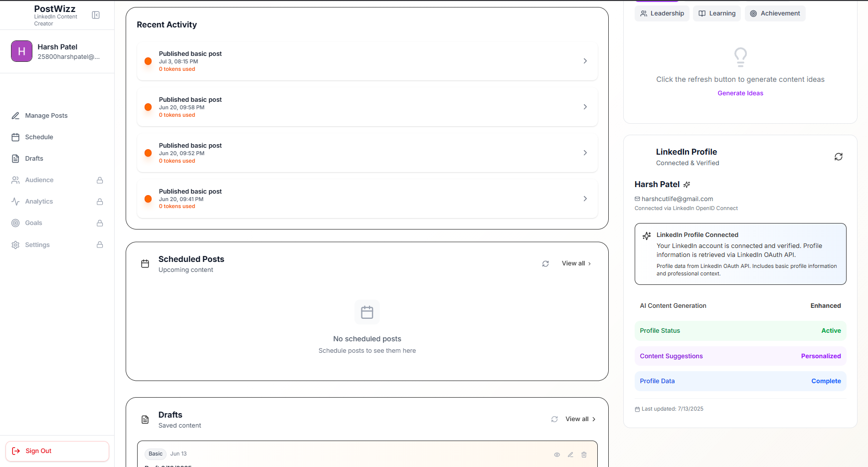
Task: Click the Connected & Verified status text
Action: point(688,163)
